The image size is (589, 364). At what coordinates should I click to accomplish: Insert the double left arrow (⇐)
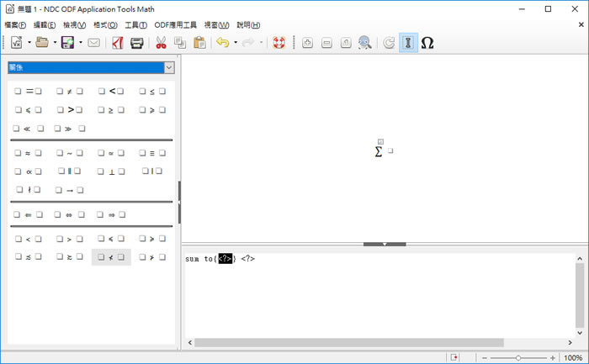coord(28,214)
